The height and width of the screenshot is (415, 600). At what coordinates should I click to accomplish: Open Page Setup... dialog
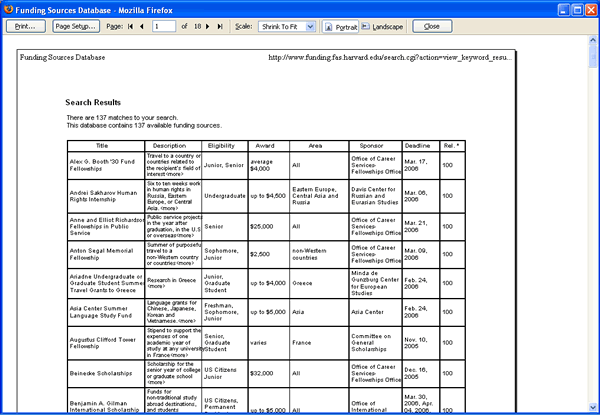[76, 26]
